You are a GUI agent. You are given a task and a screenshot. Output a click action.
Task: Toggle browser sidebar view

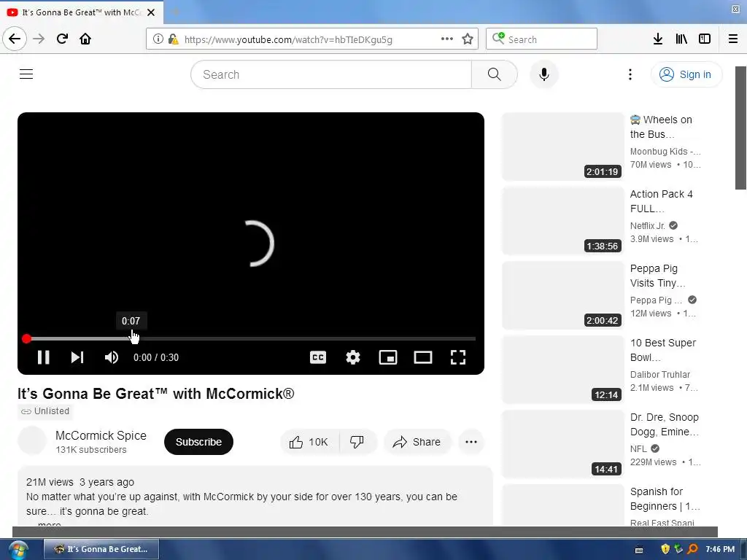click(x=705, y=39)
